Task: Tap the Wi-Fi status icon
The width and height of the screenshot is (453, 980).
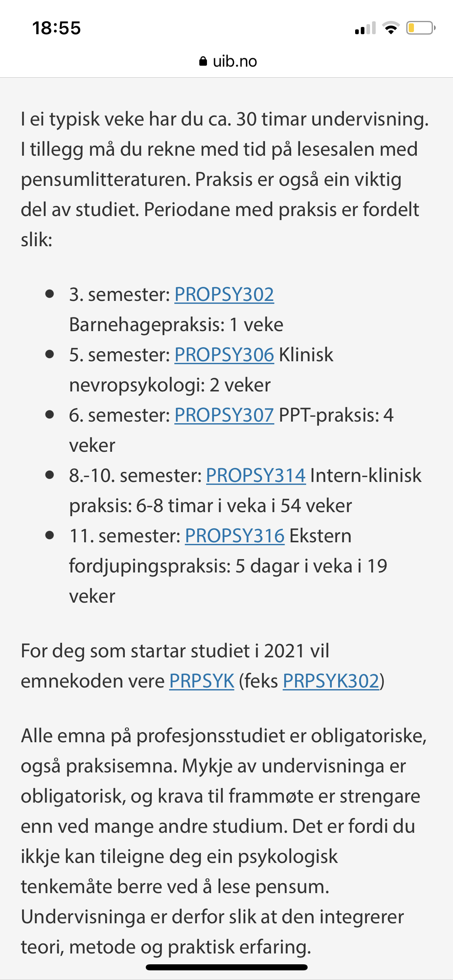Action: click(x=390, y=28)
